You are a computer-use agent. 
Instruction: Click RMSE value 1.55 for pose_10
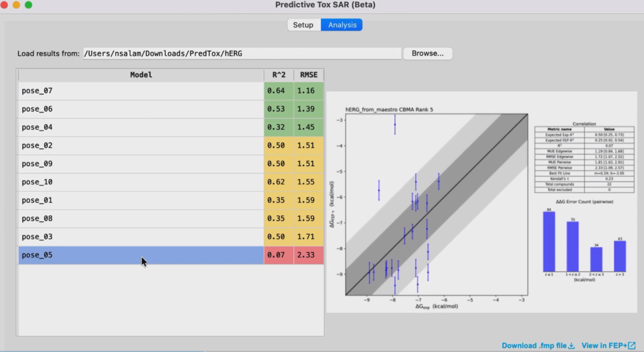pyautogui.click(x=309, y=182)
